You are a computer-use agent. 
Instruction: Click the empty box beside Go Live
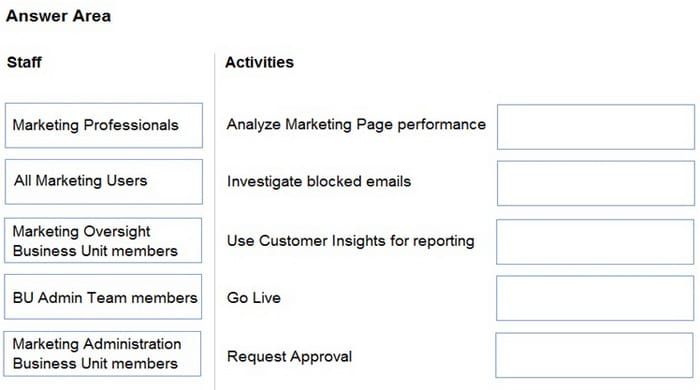click(x=595, y=298)
